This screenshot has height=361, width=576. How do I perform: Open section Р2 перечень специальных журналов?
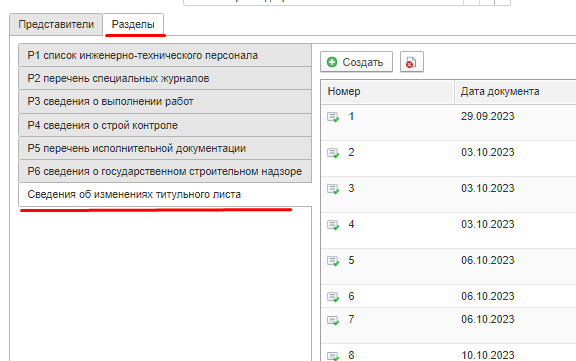(165, 78)
